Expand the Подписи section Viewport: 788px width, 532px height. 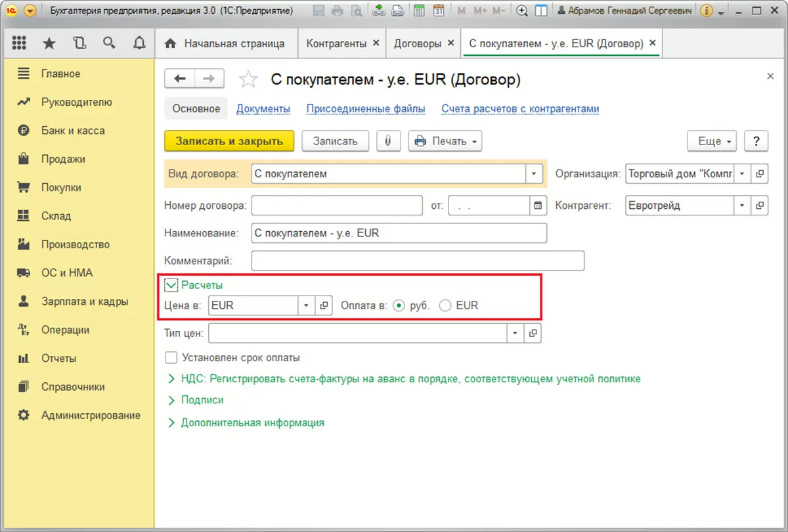pos(202,400)
